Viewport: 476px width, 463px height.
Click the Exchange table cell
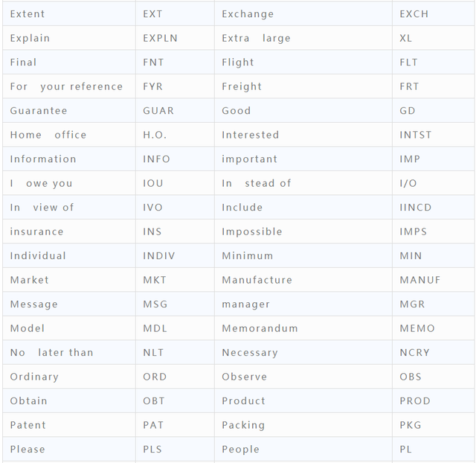[248, 14]
